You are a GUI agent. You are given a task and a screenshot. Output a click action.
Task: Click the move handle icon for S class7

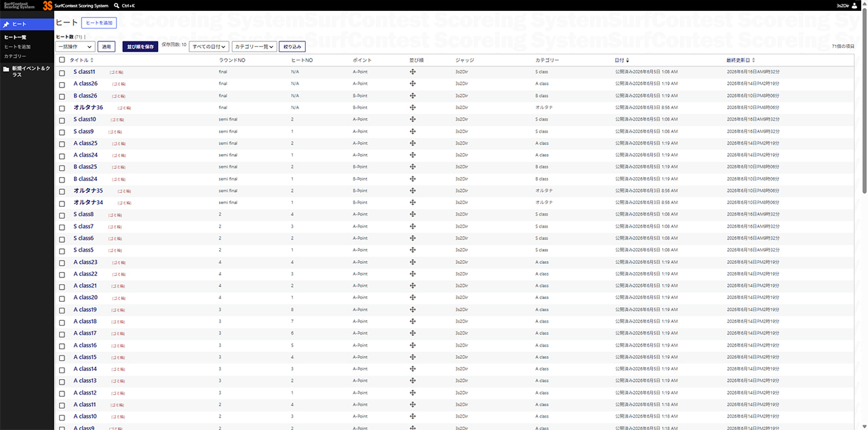tap(412, 226)
